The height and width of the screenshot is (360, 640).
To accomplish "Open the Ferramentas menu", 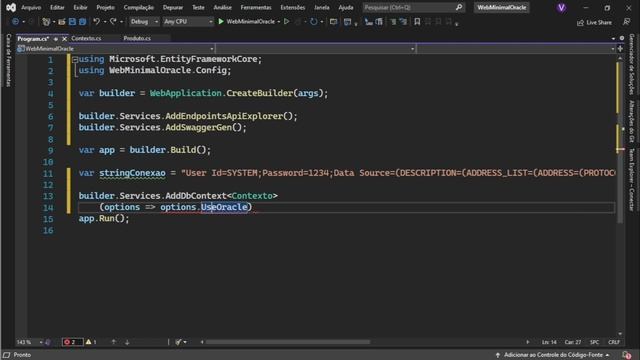I will pos(256,7).
